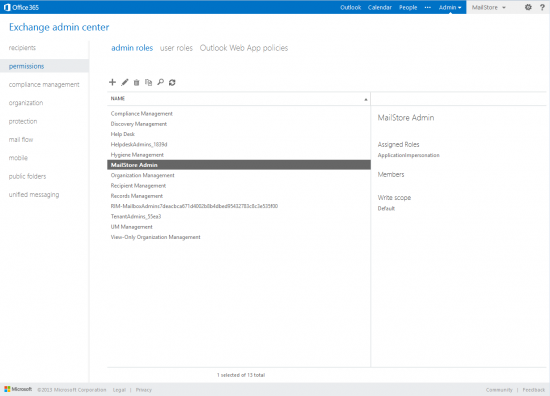This screenshot has width=550, height=396.
Task: Open unified messaging in the sidebar
Action: tap(34, 195)
